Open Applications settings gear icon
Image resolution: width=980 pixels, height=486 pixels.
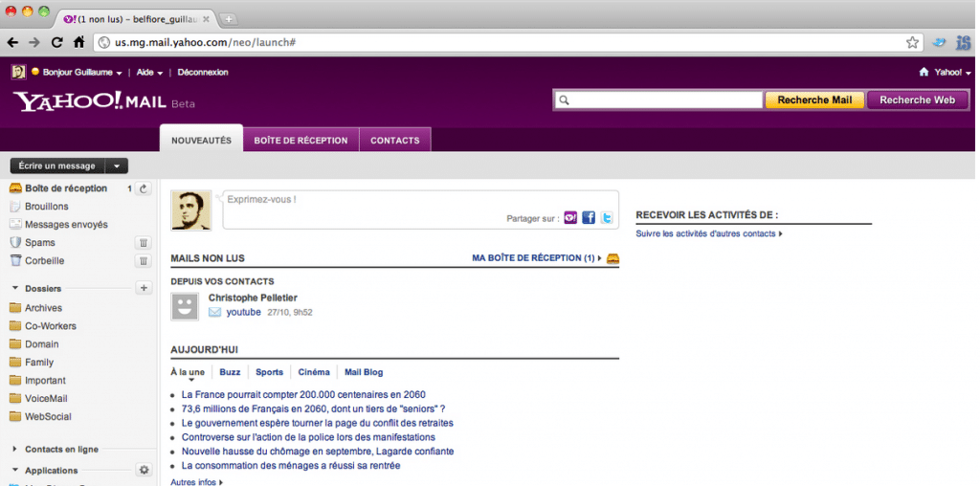(144, 471)
